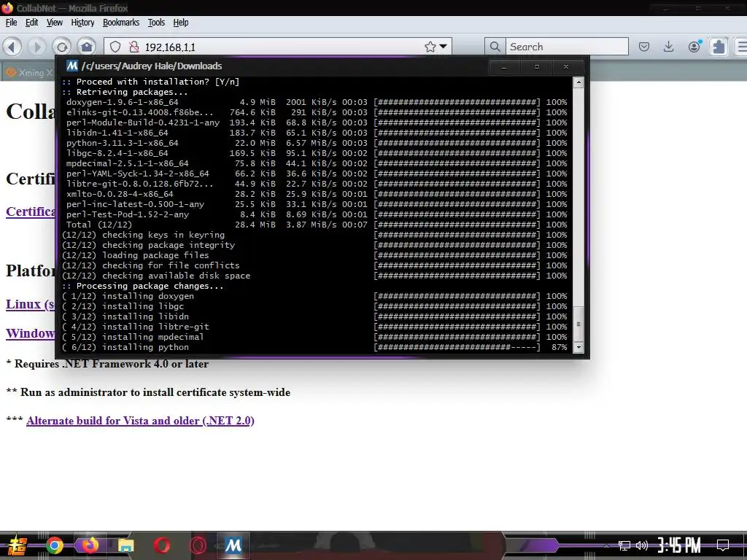Click the insecure connection lock icon

point(134,47)
